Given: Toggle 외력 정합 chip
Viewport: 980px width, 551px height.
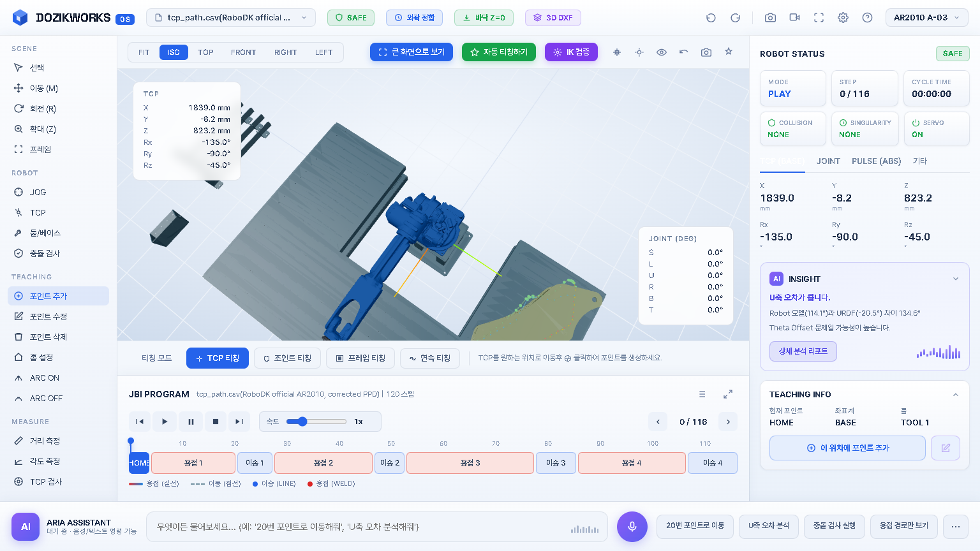Looking at the screenshot, I should point(414,18).
